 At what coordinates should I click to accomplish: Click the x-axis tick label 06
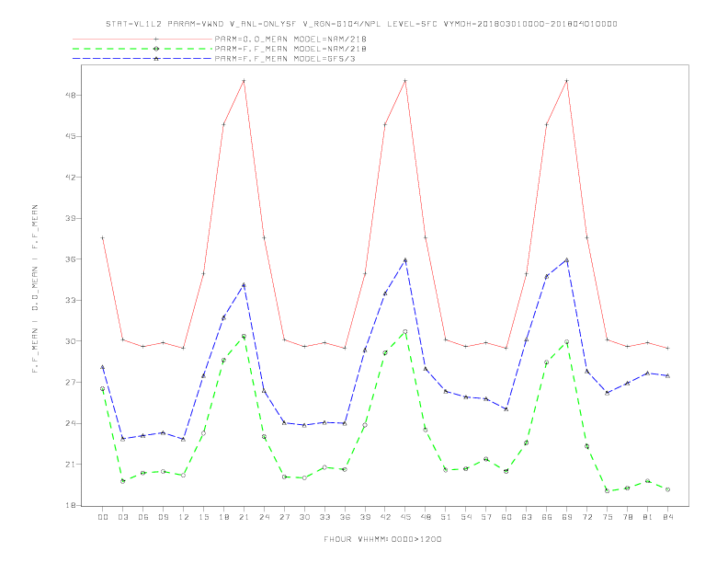click(x=143, y=517)
